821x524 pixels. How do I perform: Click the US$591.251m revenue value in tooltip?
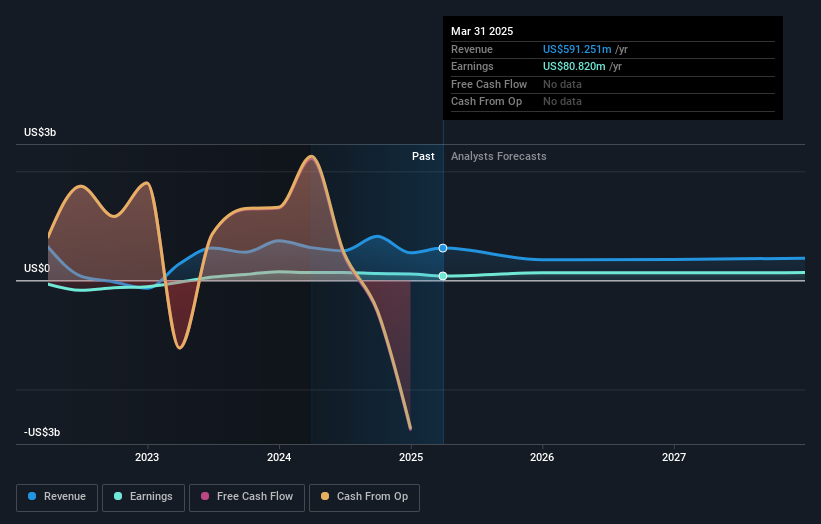(577, 49)
